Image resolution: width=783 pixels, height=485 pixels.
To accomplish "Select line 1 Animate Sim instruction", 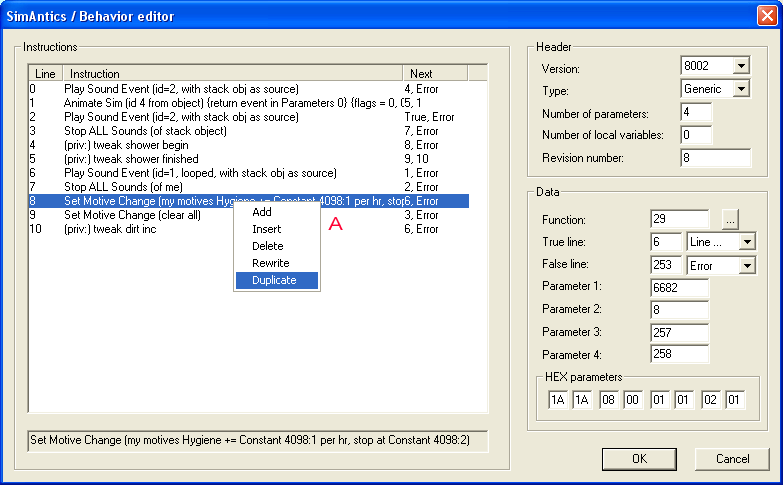I will click(x=249, y=103).
